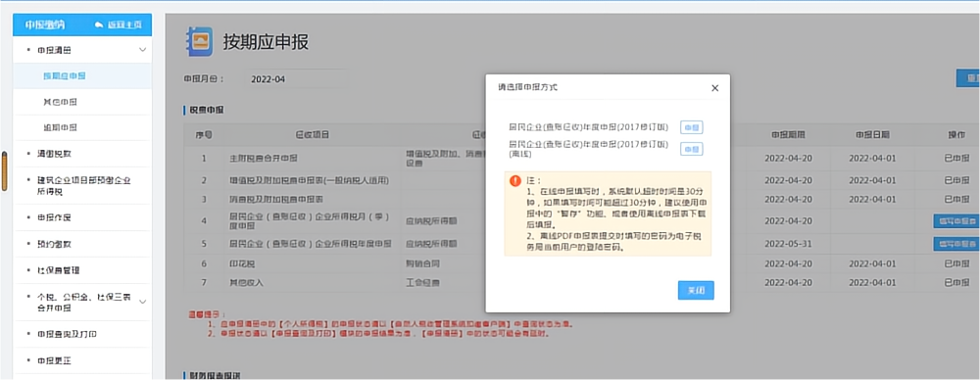The width and height of the screenshot is (980, 380).
Task: Collapse the 申报清册 sidebar section chevron
Action: point(142,49)
